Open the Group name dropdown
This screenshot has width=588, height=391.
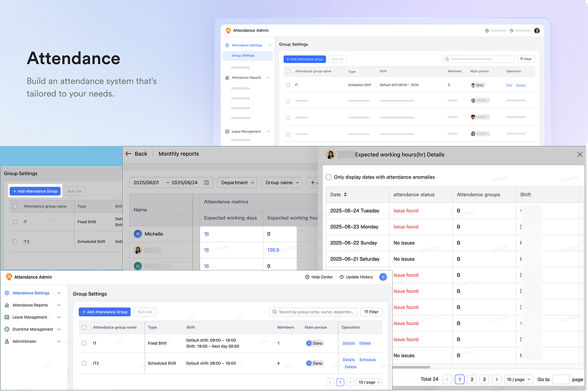pyautogui.click(x=282, y=182)
